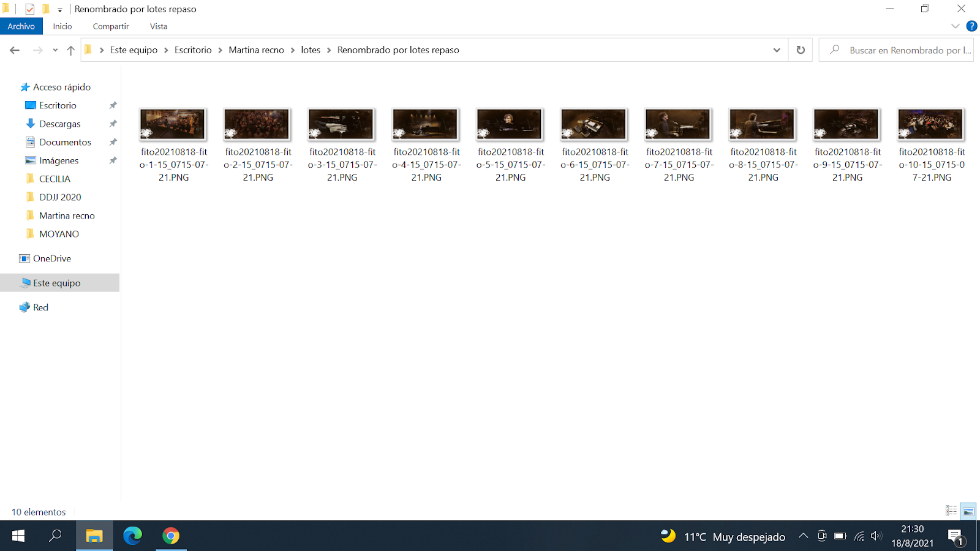The image size is (980, 551).
Task: Switch to Large icons view layout
Action: coord(968,511)
